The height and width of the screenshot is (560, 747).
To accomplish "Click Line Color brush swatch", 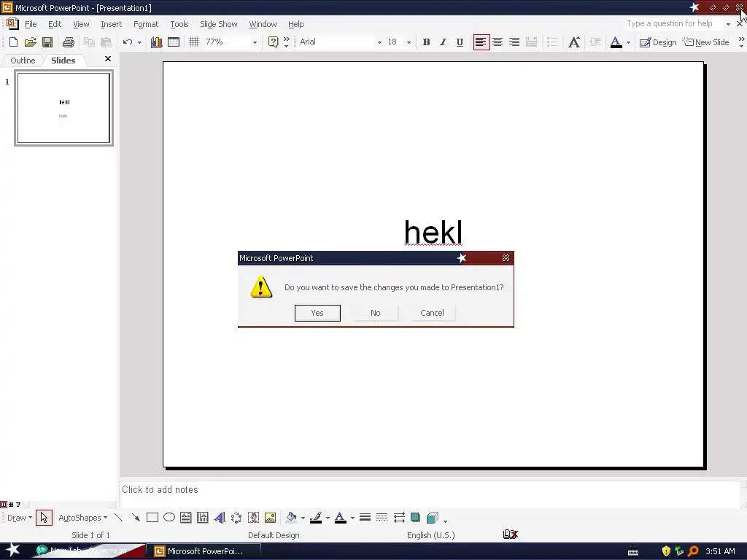I will click(x=316, y=518).
